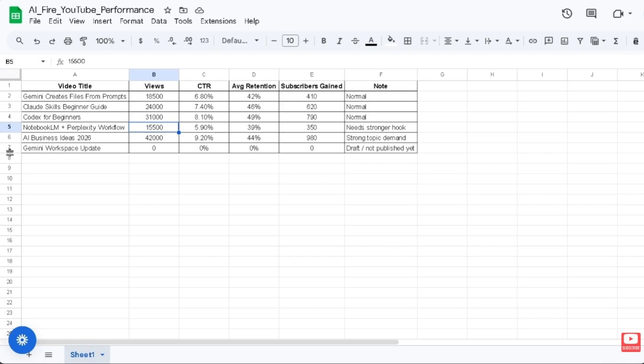
Task: Click the move to folder icon
Action: pos(183,10)
